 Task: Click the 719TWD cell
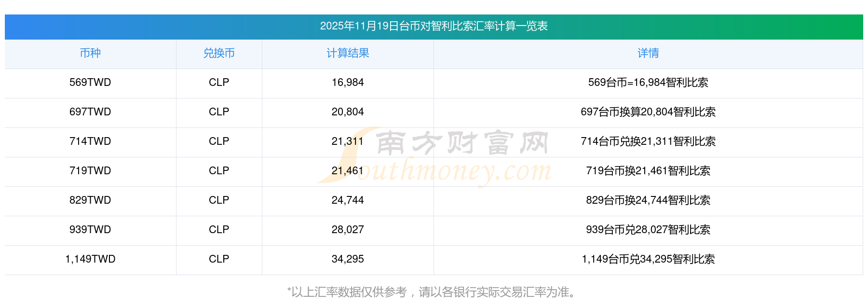tap(90, 171)
